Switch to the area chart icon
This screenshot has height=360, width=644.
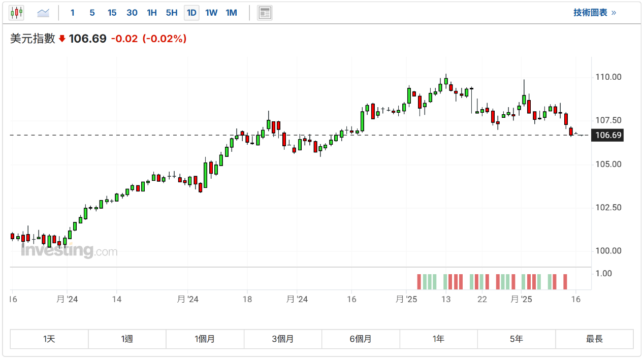pos(44,13)
